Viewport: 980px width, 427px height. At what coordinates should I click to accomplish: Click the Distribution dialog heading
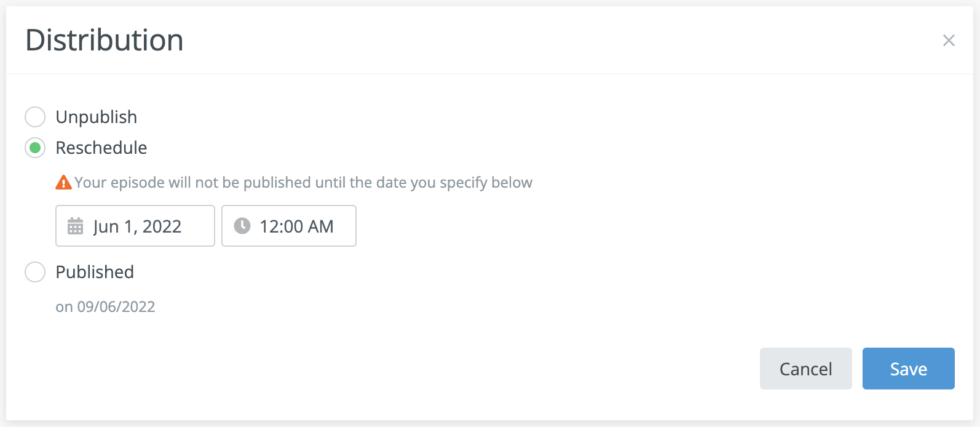click(x=105, y=41)
